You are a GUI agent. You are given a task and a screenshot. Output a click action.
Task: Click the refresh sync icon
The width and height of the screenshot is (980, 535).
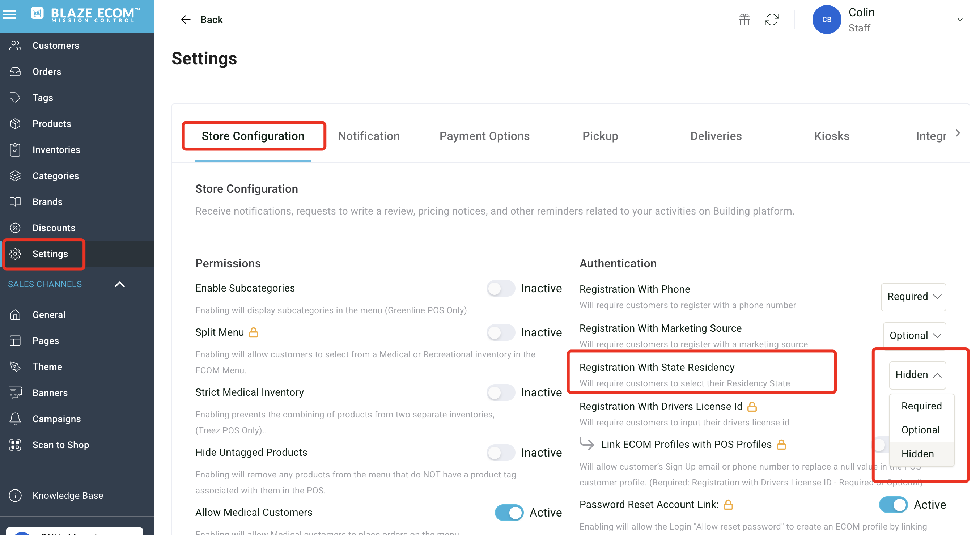click(x=772, y=20)
